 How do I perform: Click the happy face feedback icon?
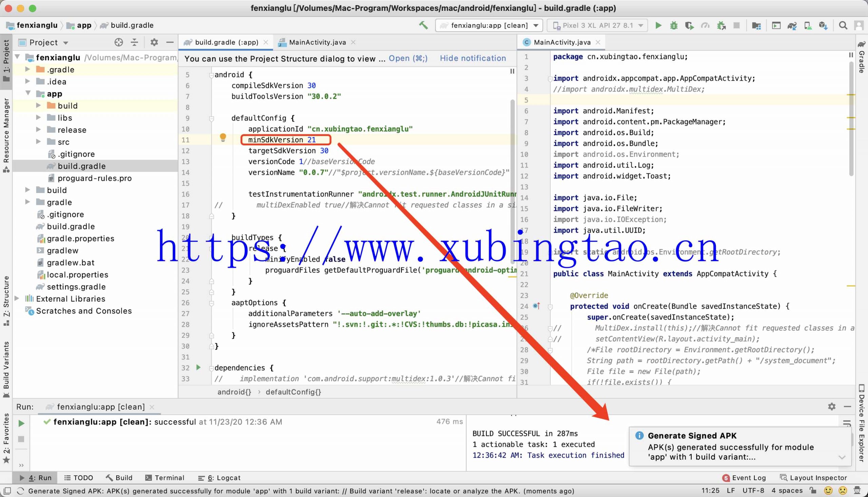coord(828,491)
